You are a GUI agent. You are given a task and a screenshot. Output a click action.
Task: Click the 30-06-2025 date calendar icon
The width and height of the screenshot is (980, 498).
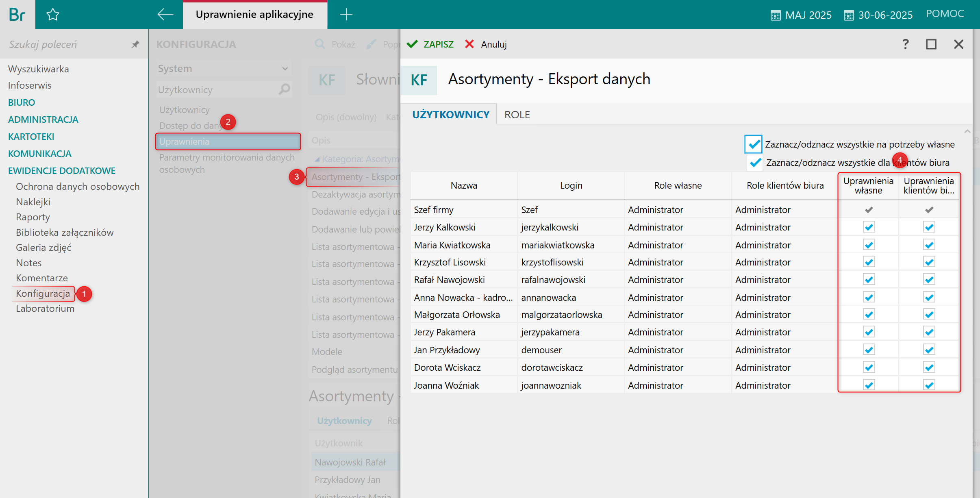[849, 15]
